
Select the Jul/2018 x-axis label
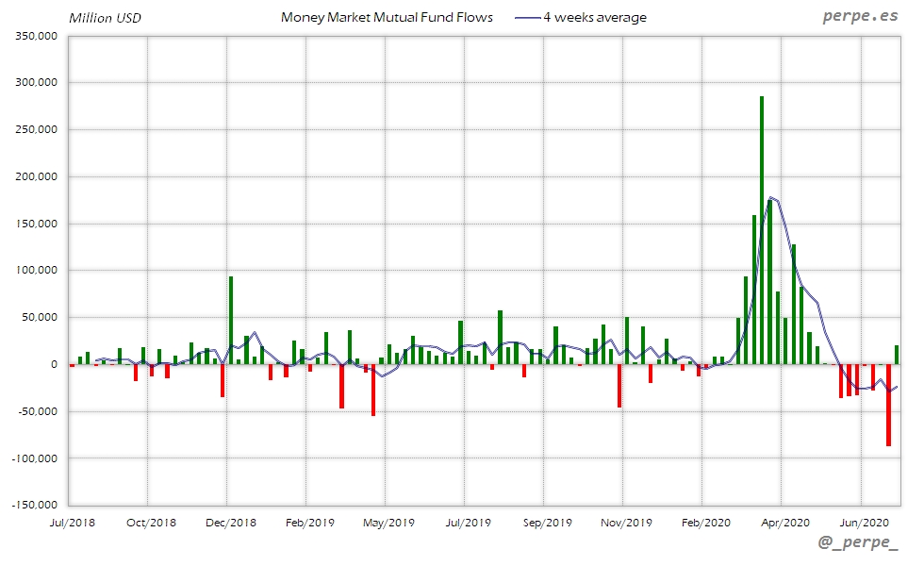click(74, 522)
